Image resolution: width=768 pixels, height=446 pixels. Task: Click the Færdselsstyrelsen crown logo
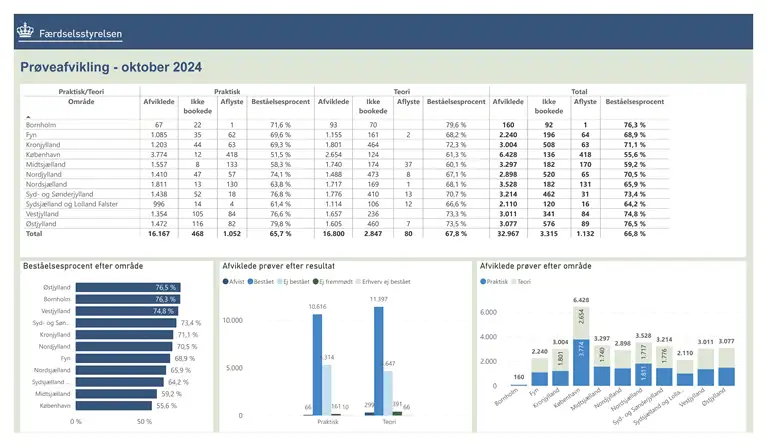point(25,32)
